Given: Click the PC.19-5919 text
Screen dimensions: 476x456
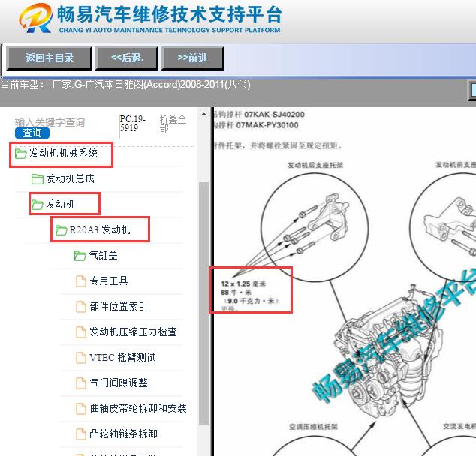Looking at the screenshot, I should point(133,123).
